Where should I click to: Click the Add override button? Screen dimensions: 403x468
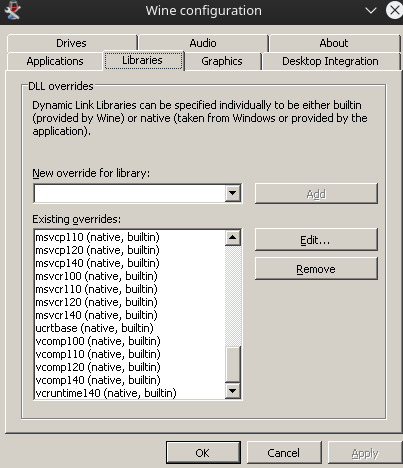[x=316, y=193]
